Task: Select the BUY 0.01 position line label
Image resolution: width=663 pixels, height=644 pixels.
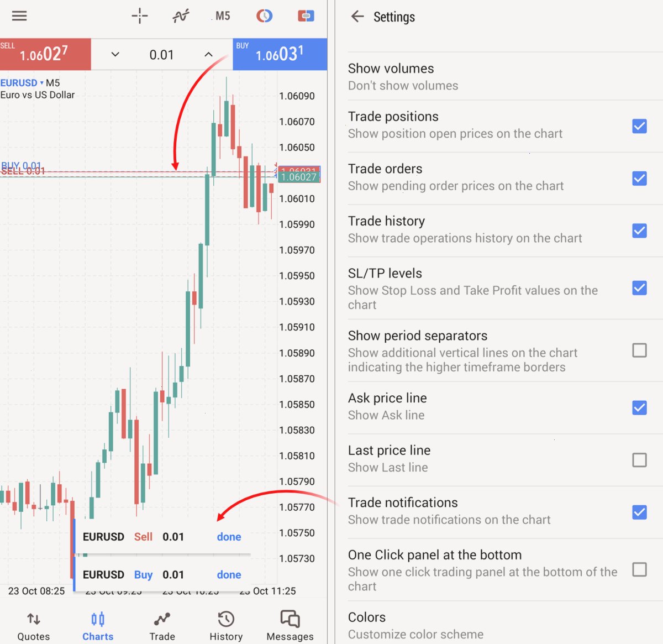Action: coord(22,165)
